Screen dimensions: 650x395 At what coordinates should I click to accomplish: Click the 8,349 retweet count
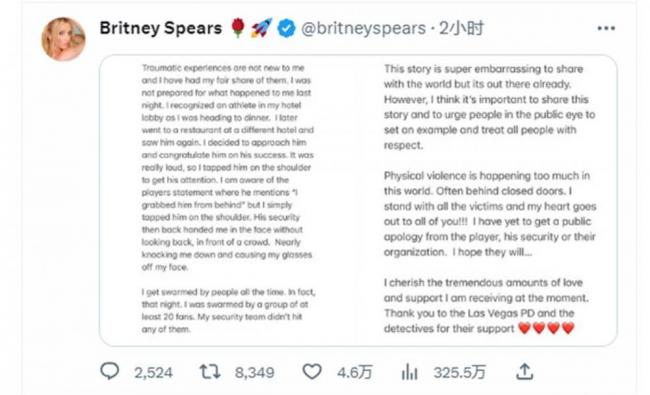(x=255, y=373)
